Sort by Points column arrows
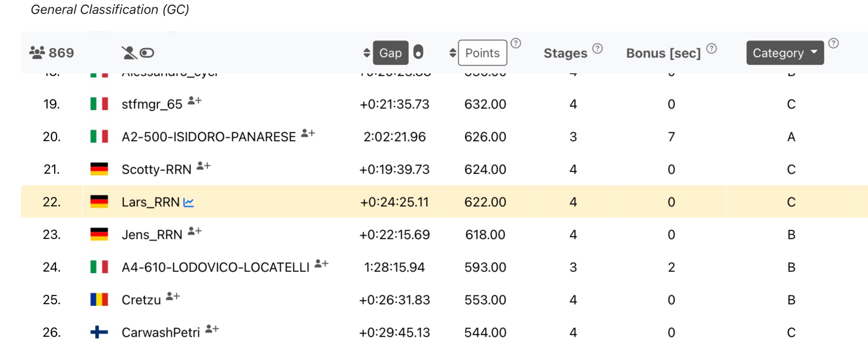Viewport: 868px width, 354px height. 452,53
